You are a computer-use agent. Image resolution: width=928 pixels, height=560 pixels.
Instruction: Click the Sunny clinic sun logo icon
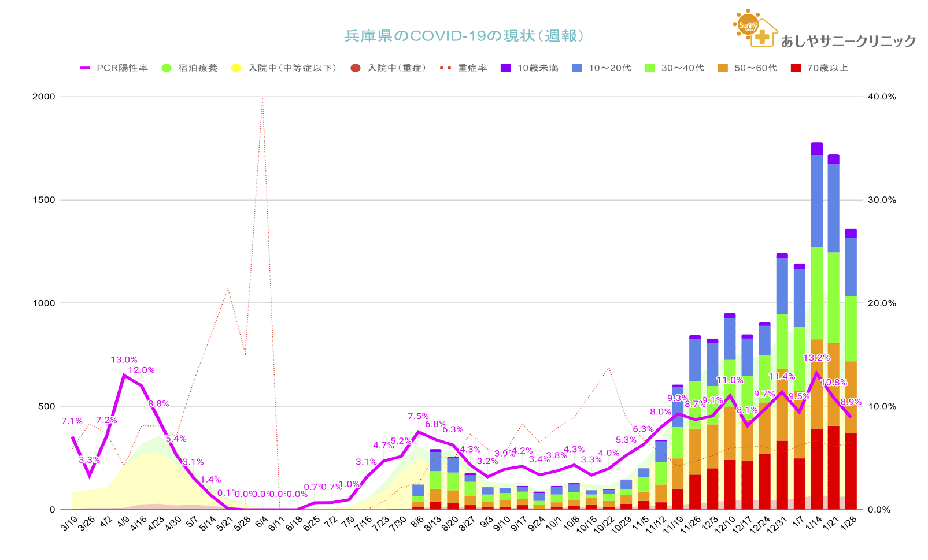click(748, 25)
